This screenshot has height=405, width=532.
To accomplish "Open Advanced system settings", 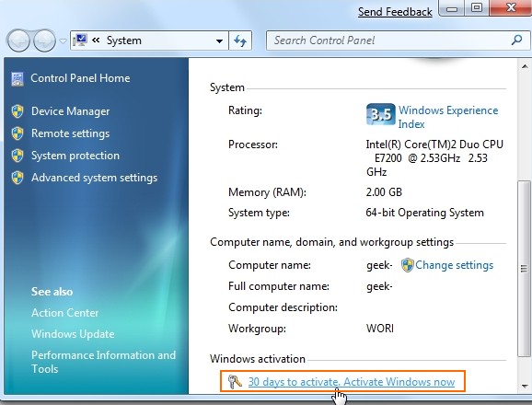I will [94, 178].
